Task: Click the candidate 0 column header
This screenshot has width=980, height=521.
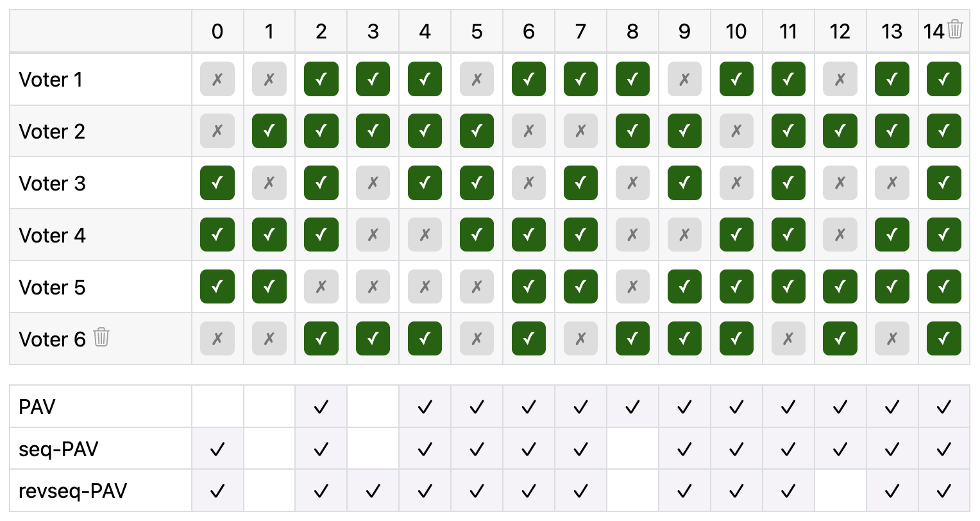Action: point(217,31)
